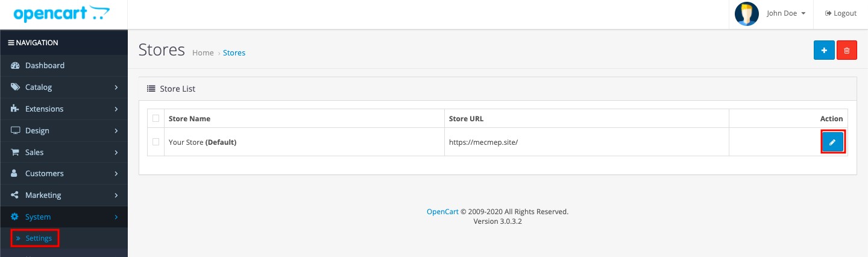This screenshot has width=868, height=257.
Task: Open the John Doe user dropdown
Action: 786,13
